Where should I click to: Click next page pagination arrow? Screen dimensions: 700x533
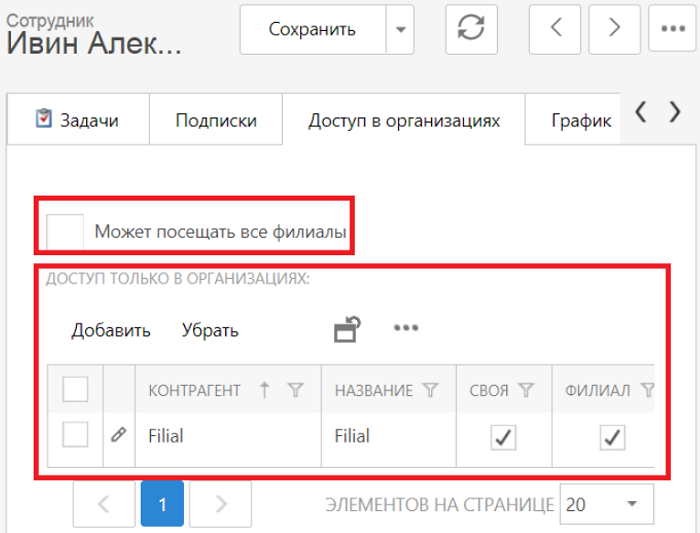221,504
